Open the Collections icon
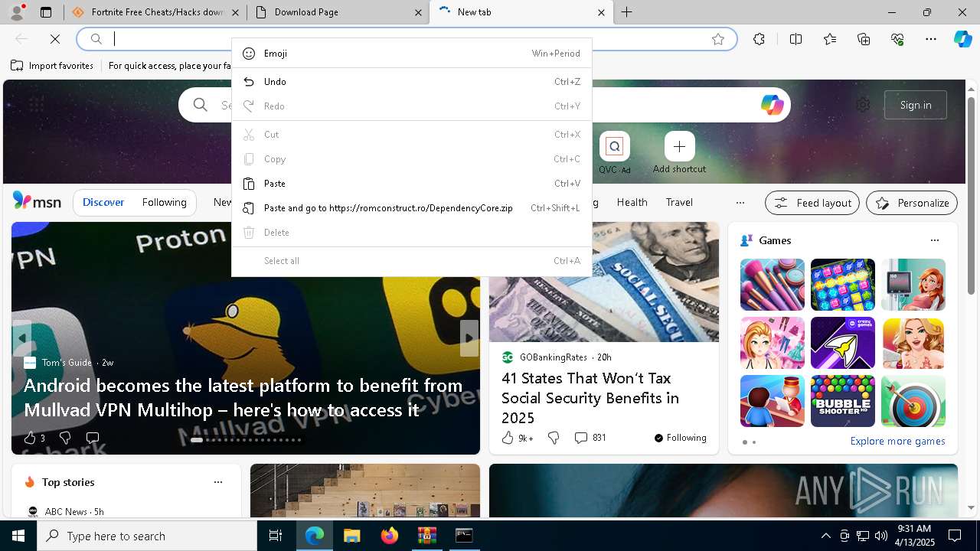This screenshot has height=551, width=980. pyautogui.click(x=864, y=39)
